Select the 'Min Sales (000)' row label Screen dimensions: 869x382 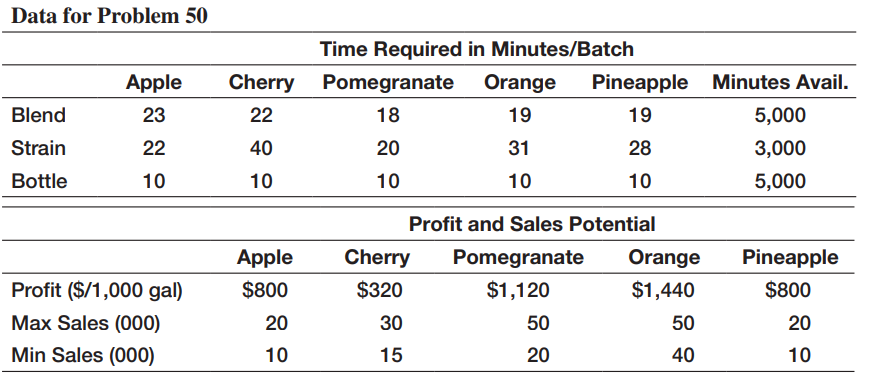83,355
